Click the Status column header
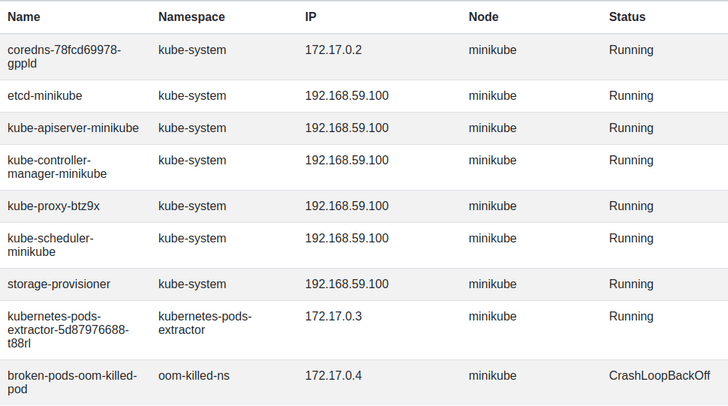This screenshot has height=406, width=728. [x=627, y=17]
